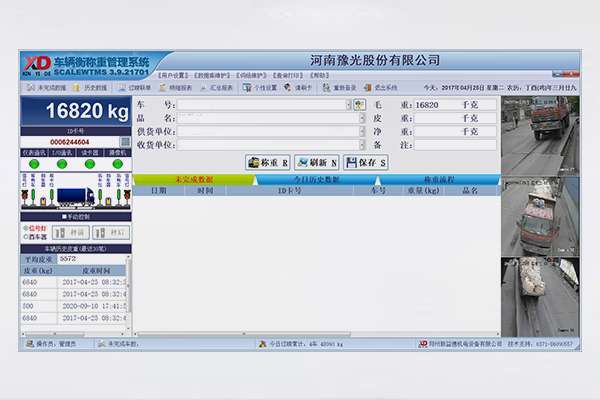Open the 个性设置 toolbar icon

click(247, 88)
